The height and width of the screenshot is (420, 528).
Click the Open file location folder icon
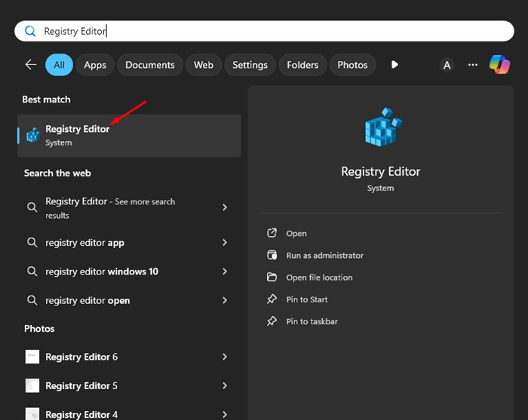click(x=272, y=277)
